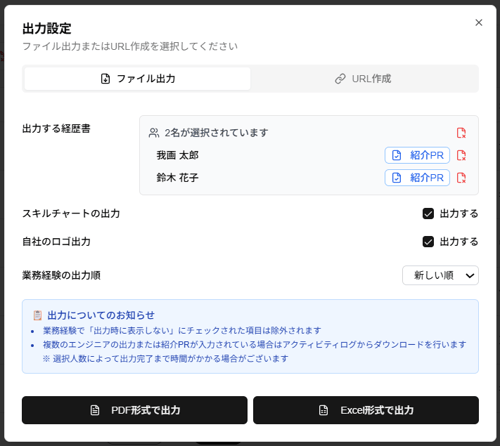Click the notice line starting with 複数のエンジニア
The width and height of the screenshot is (500, 446).
254,344
